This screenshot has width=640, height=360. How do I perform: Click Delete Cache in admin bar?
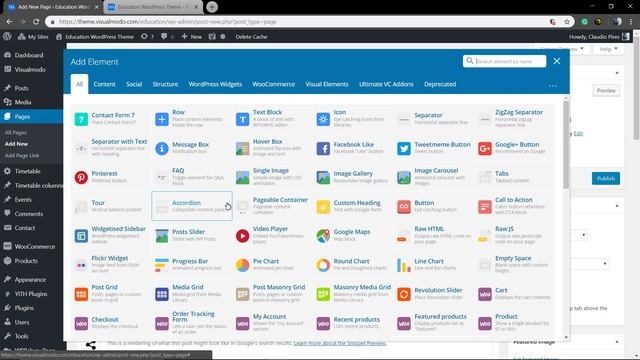click(251, 37)
